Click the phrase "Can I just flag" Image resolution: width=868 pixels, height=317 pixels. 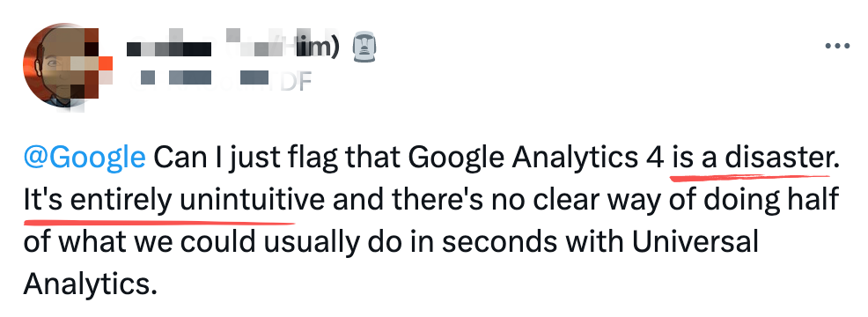[x=246, y=159]
